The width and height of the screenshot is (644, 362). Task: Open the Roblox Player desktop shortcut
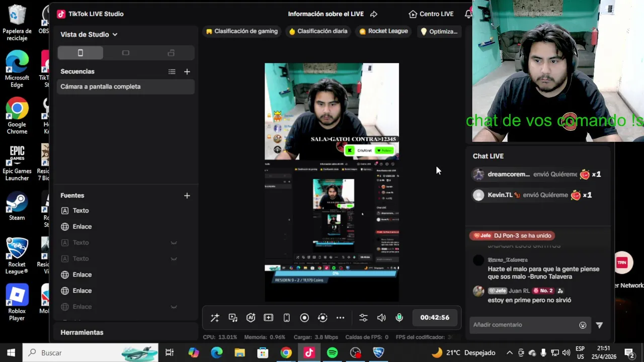17,303
